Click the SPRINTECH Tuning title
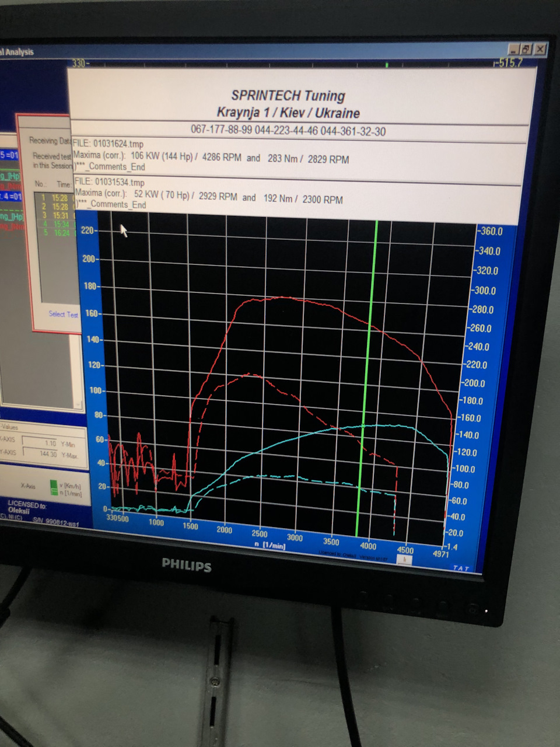 288,96
